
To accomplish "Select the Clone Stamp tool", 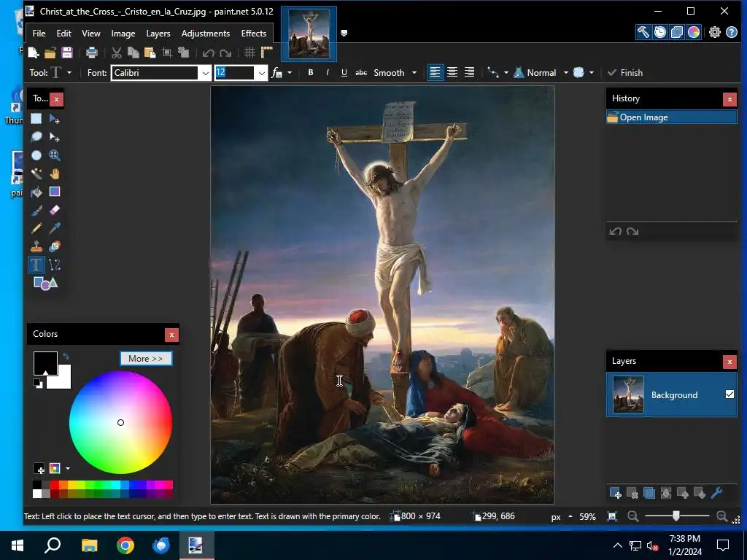I will pos(36,246).
